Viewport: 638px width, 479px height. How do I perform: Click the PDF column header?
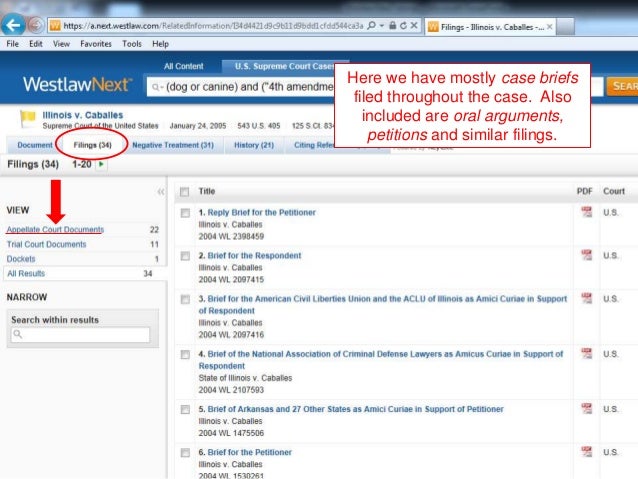pyautogui.click(x=584, y=191)
